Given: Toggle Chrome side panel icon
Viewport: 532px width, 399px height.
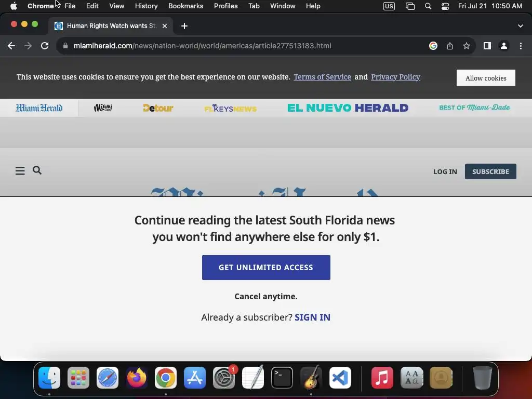Looking at the screenshot, I should (x=487, y=46).
